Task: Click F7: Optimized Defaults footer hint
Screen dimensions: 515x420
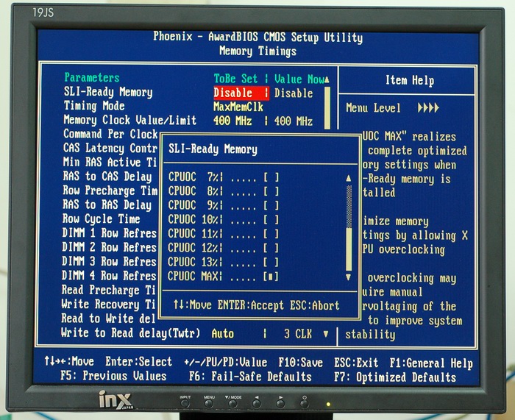Action: coord(395,377)
